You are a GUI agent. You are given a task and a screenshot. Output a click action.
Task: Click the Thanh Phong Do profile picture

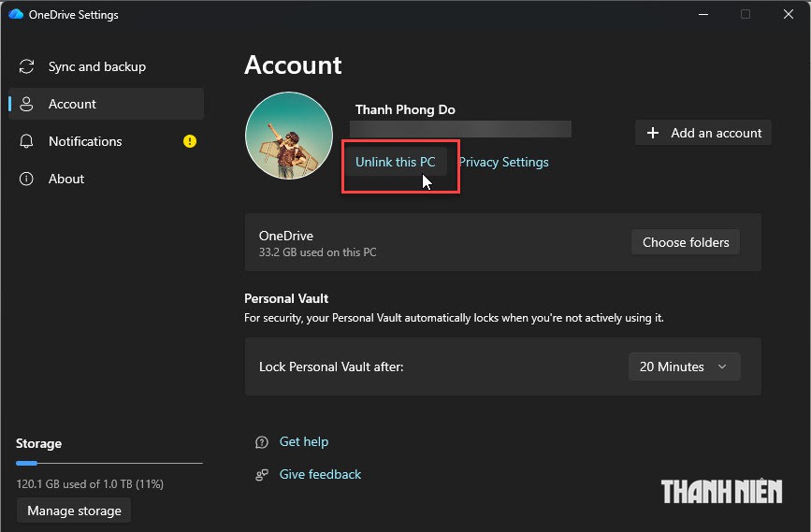[x=289, y=136]
